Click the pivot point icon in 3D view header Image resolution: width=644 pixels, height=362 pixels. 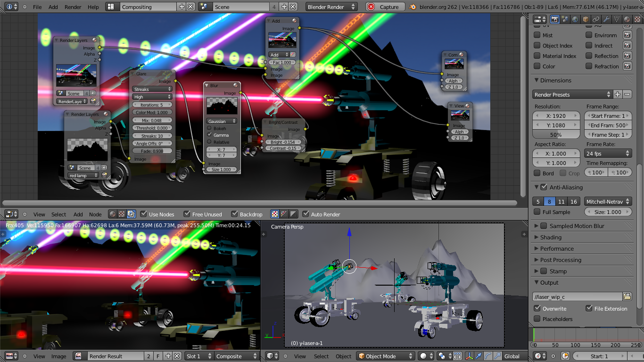coord(441,356)
